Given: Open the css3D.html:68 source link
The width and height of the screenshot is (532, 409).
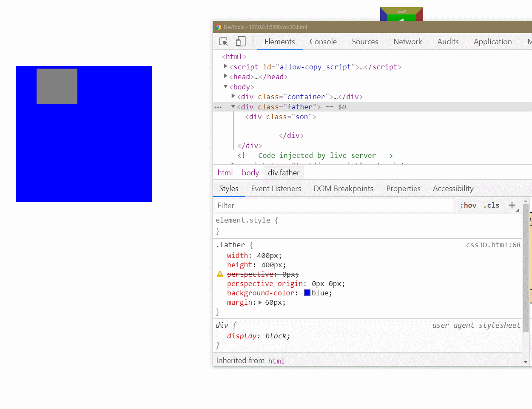Looking at the screenshot, I should pos(493,245).
